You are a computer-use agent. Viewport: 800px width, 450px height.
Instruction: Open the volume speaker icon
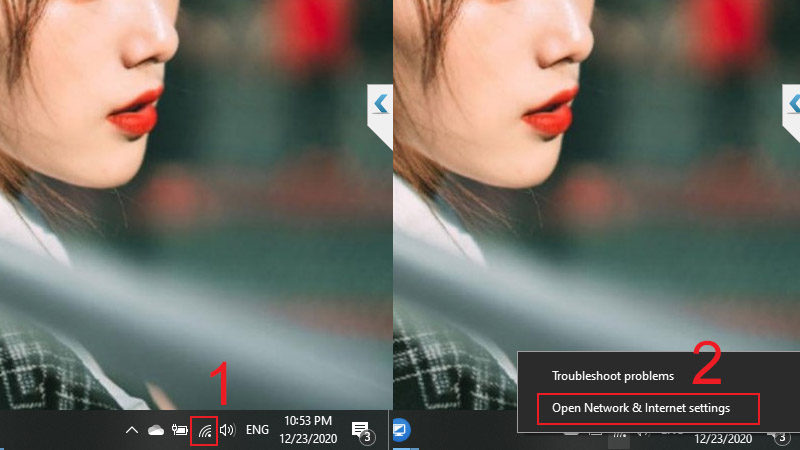click(x=227, y=431)
